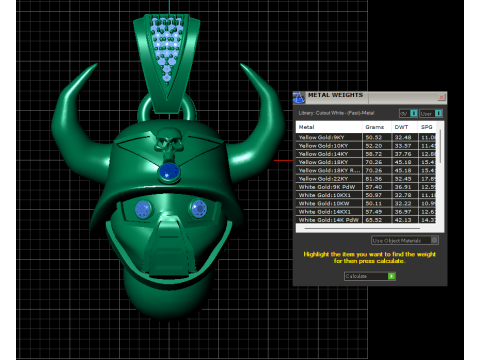Image resolution: width=480 pixels, height=360 pixels.
Task: Select Yellow Gold:9KY row
Action: pyautogui.click(x=366, y=137)
